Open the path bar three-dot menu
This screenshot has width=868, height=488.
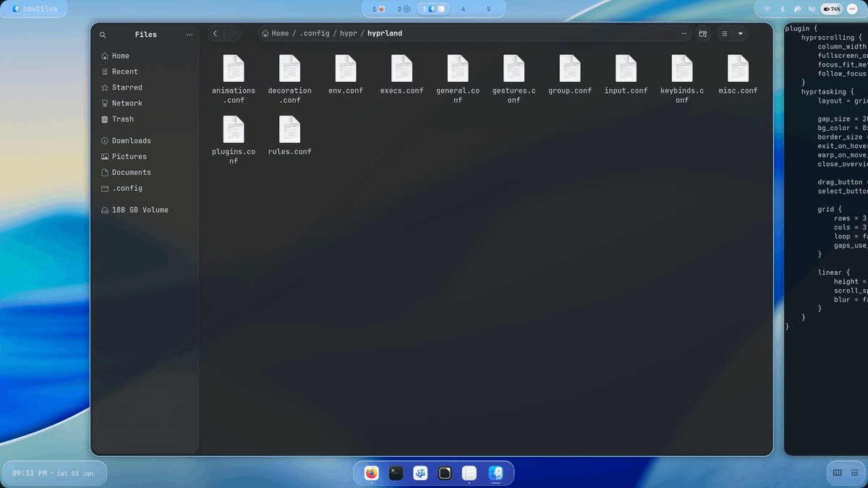pyautogui.click(x=684, y=33)
